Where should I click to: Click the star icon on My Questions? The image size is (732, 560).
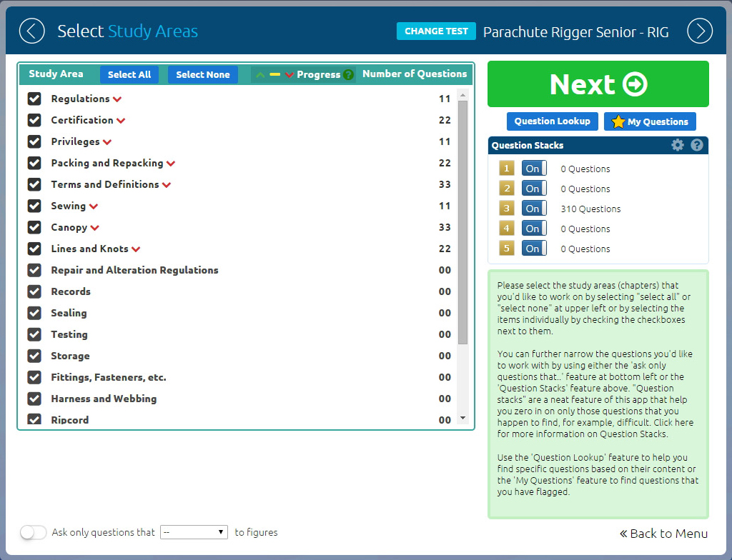click(618, 122)
